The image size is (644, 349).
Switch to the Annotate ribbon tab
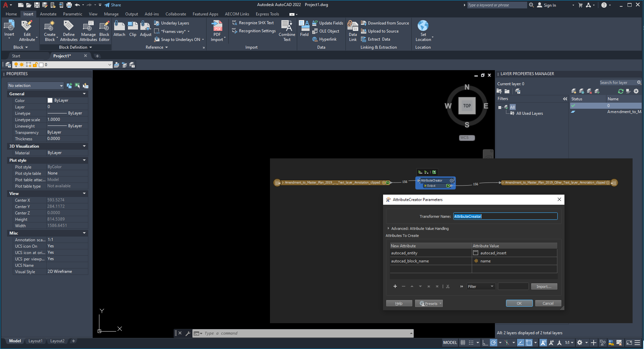[x=48, y=14]
